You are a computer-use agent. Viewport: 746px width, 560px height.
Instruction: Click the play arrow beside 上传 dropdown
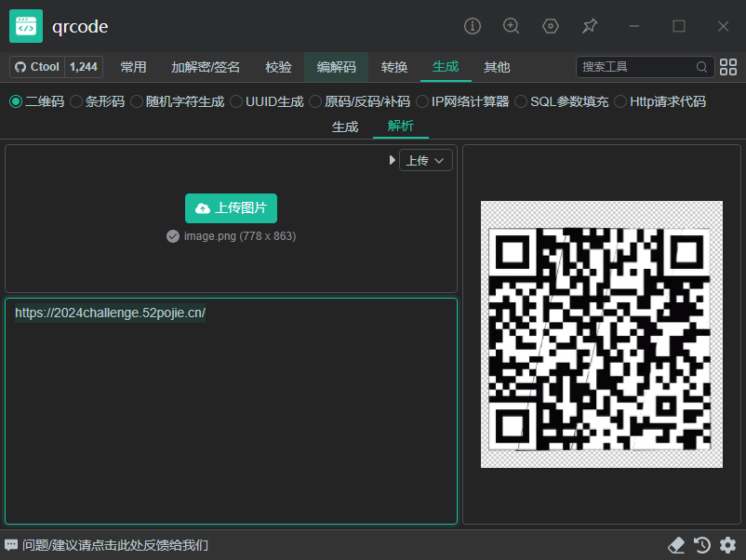[392, 160]
